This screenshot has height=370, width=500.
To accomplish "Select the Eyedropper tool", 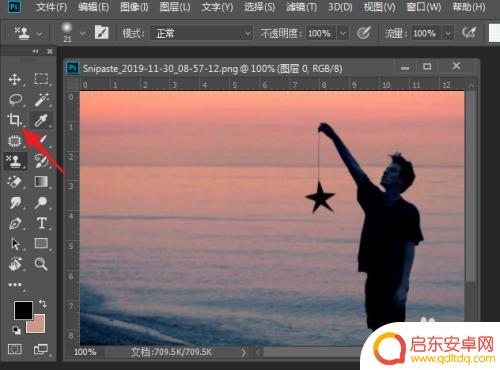I will click(x=41, y=120).
